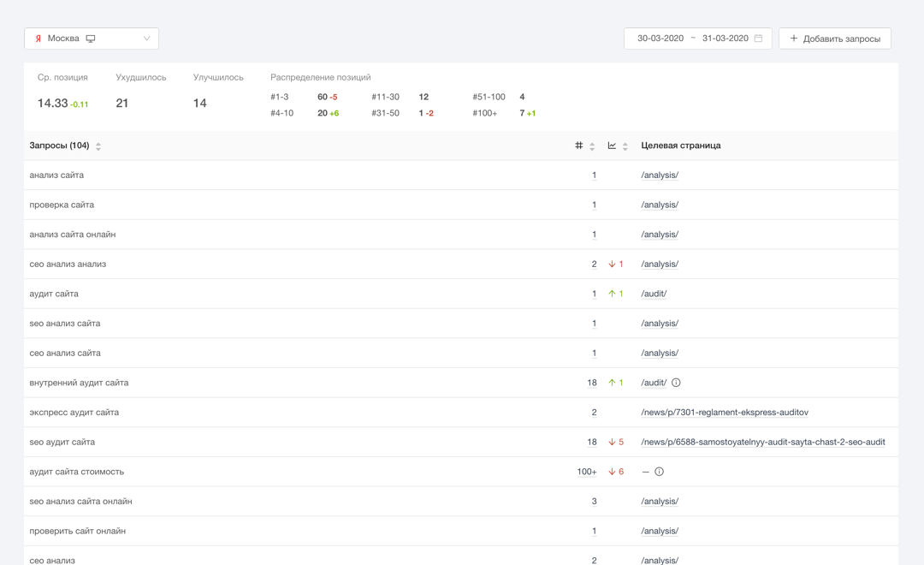Image resolution: width=924 pixels, height=565 pixels.
Task: Open /news/p/7301-reglament-ekspress-auditov link
Action: coord(724,413)
